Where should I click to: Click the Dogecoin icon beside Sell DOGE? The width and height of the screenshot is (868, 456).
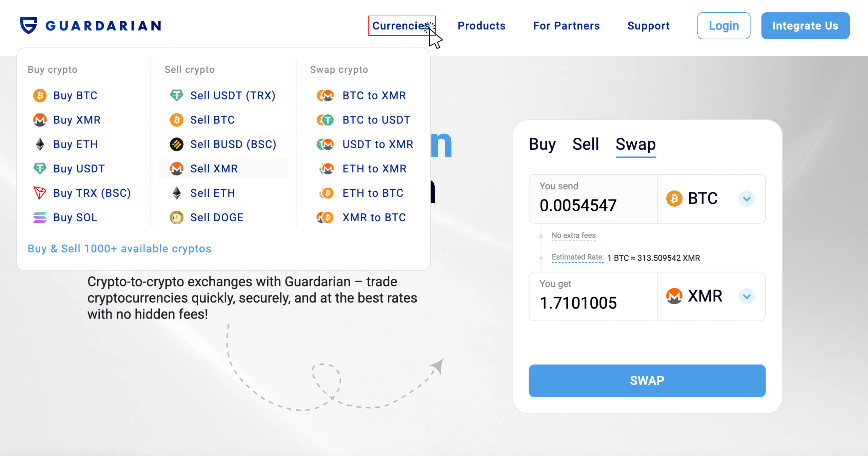177,217
